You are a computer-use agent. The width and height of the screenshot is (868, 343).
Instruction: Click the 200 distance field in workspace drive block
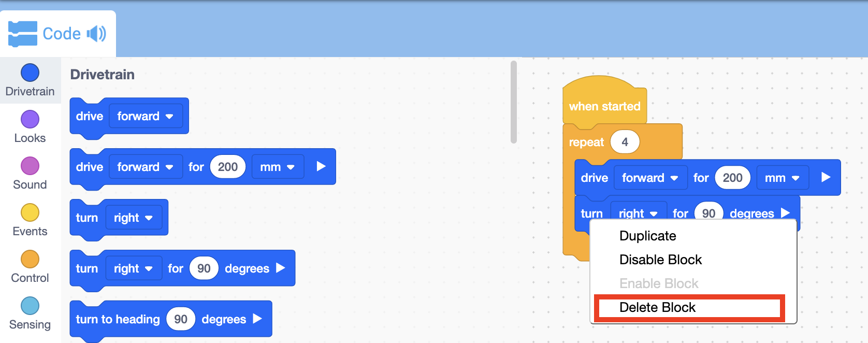tap(732, 178)
